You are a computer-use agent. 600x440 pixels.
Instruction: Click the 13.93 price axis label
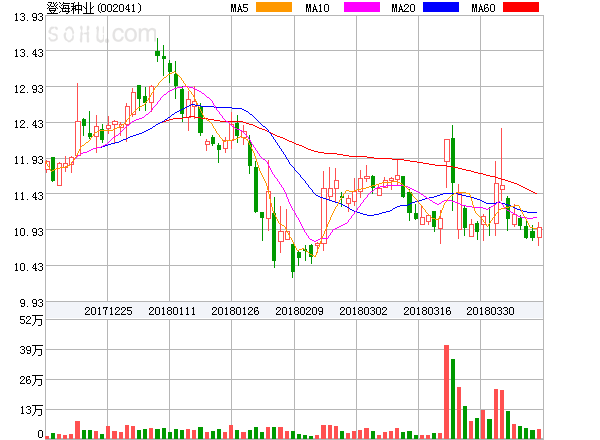click(29, 17)
